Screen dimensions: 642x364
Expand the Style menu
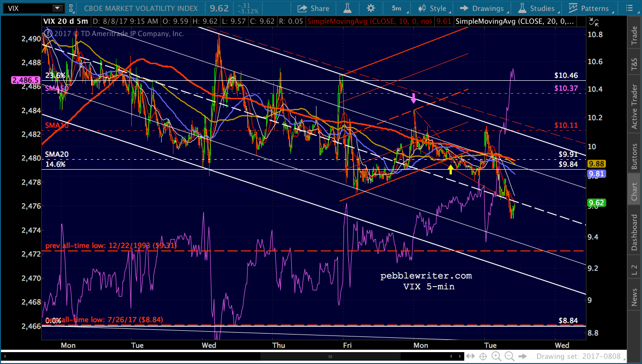point(432,8)
